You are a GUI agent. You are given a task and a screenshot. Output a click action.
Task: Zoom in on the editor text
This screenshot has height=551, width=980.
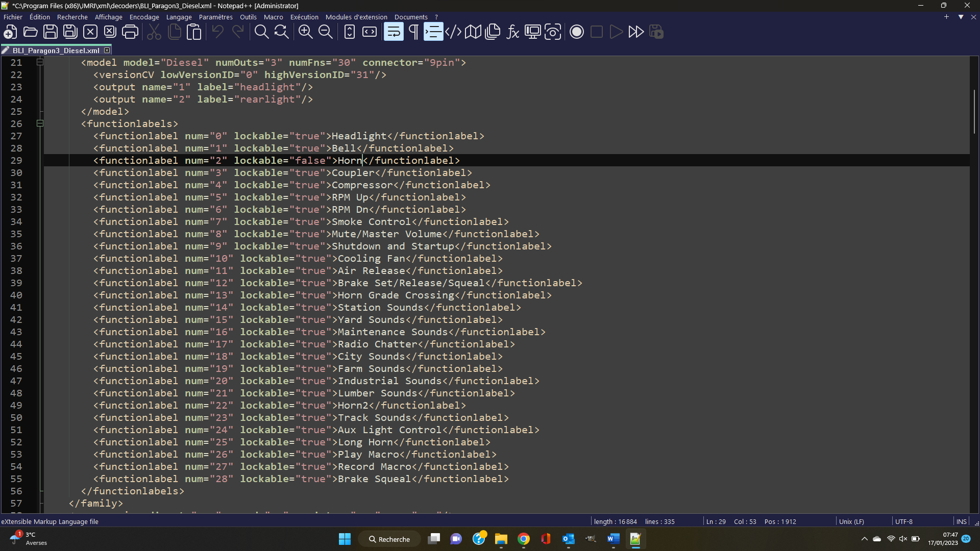(x=305, y=32)
